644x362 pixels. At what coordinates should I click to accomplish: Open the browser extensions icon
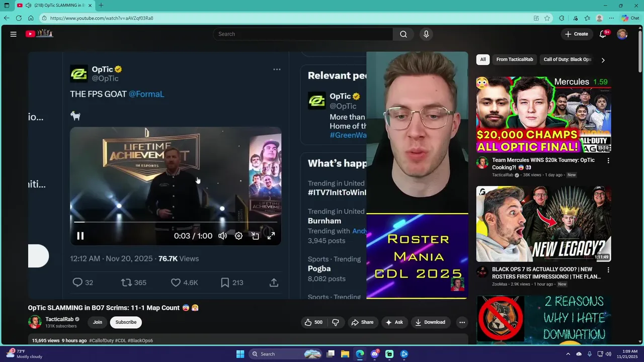(x=561, y=18)
